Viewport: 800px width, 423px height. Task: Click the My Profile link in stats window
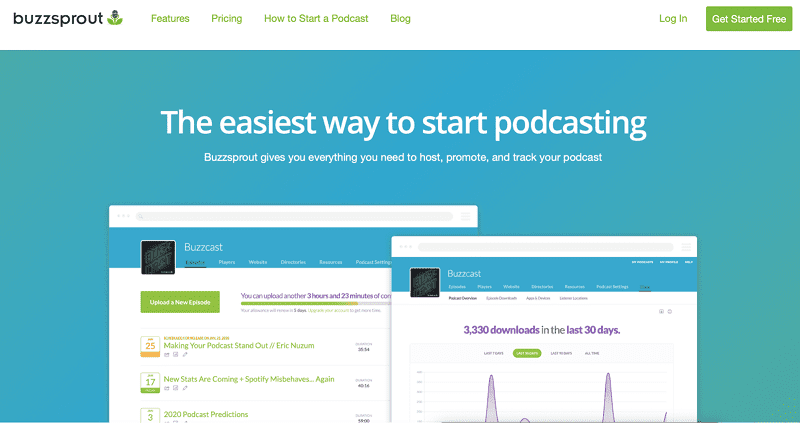669,262
